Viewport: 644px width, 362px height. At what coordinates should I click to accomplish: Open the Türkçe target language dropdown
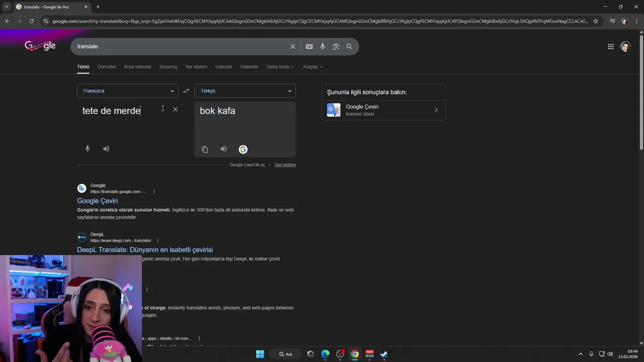[x=245, y=91]
